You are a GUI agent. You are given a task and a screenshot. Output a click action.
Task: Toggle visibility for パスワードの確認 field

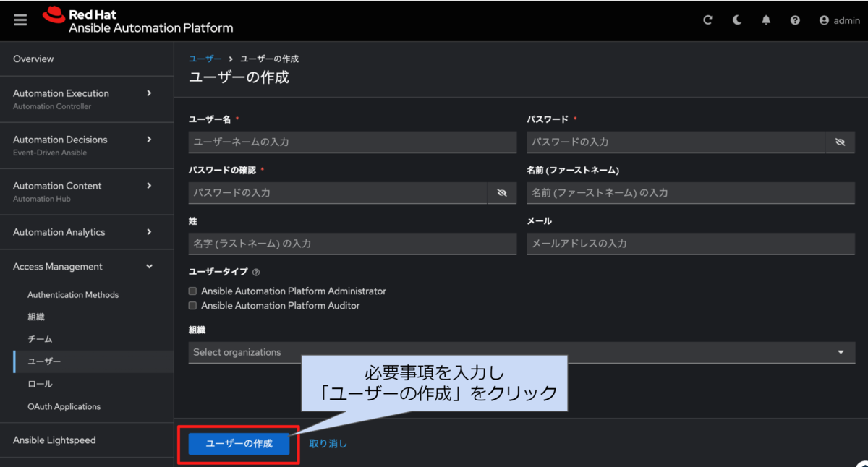tap(502, 193)
